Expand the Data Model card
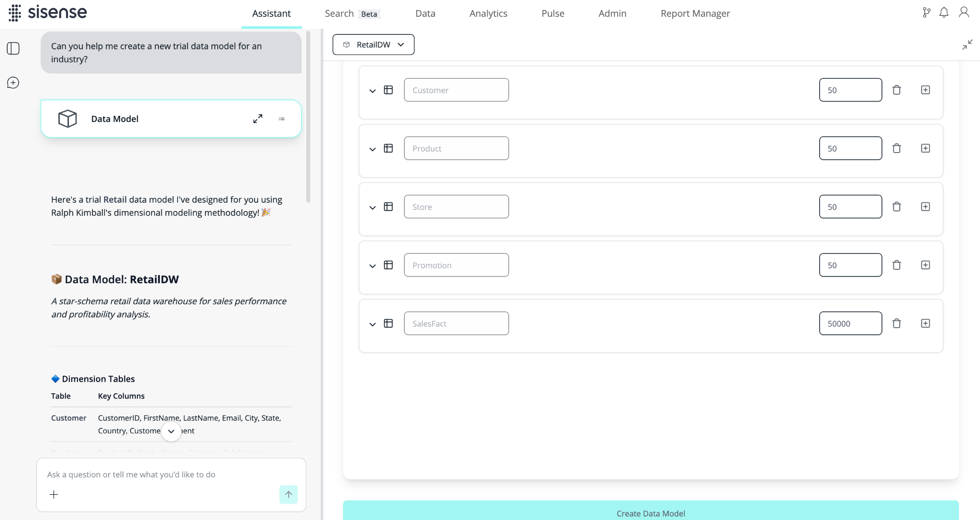The height and width of the screenshot is (520, 980). click(258, 119)
